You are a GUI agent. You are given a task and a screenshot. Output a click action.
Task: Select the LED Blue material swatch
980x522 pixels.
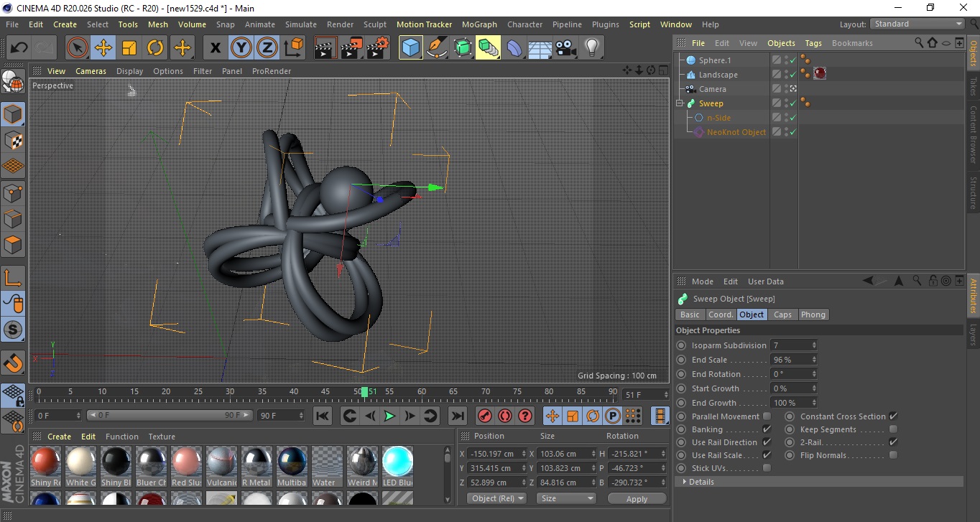pyautogui.click(x=397, y=462)
